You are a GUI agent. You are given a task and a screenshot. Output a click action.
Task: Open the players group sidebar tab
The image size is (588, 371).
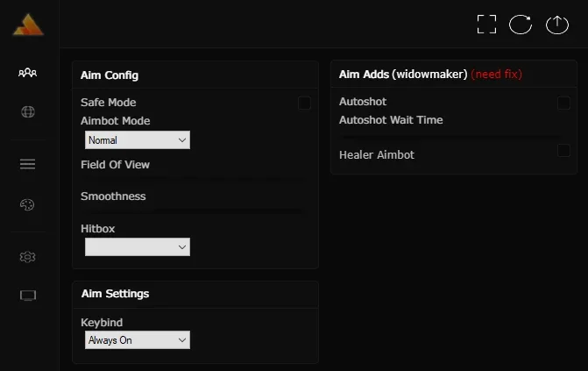(28, 73)
